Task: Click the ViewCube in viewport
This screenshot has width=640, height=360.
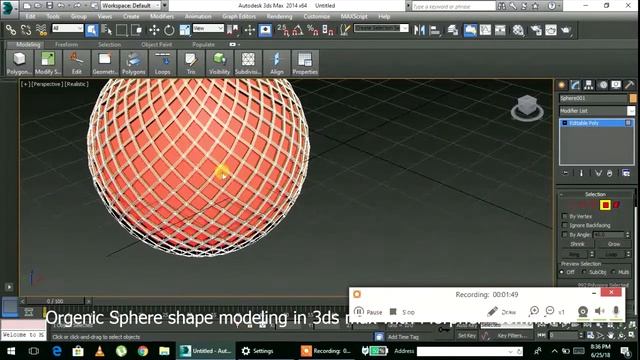Action: tap(527, 107)
